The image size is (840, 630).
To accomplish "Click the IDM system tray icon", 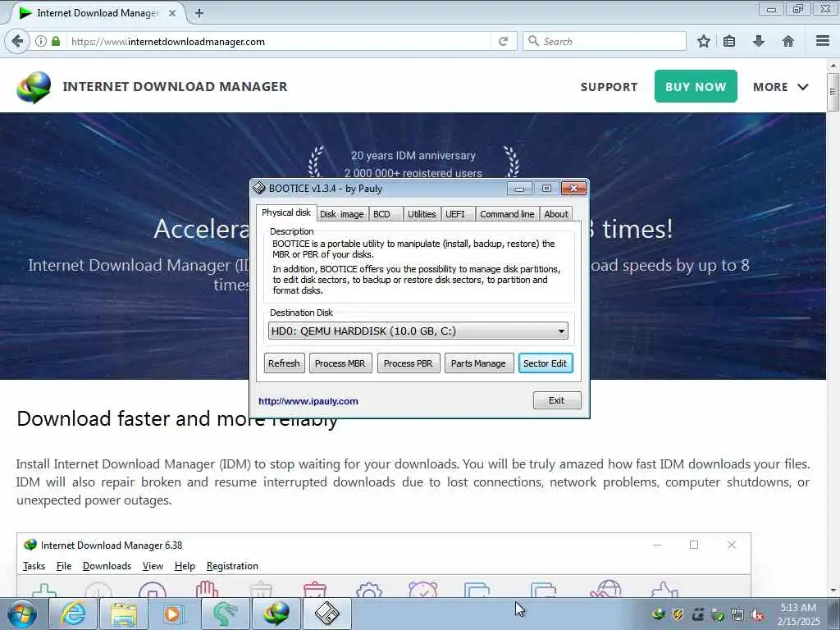I will pyautogui.click(x=659, y=614).
